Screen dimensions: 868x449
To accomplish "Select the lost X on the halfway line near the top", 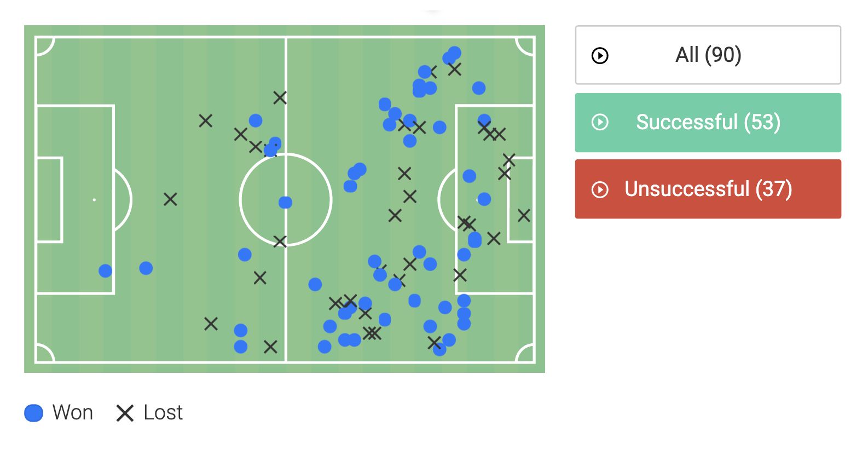I will (280, 98).
